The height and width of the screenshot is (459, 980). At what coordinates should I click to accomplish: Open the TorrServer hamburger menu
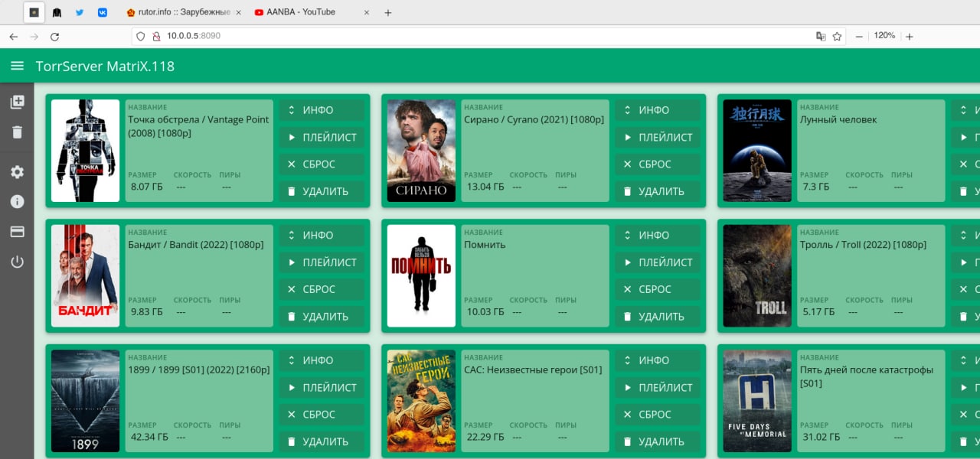point(17,67)
